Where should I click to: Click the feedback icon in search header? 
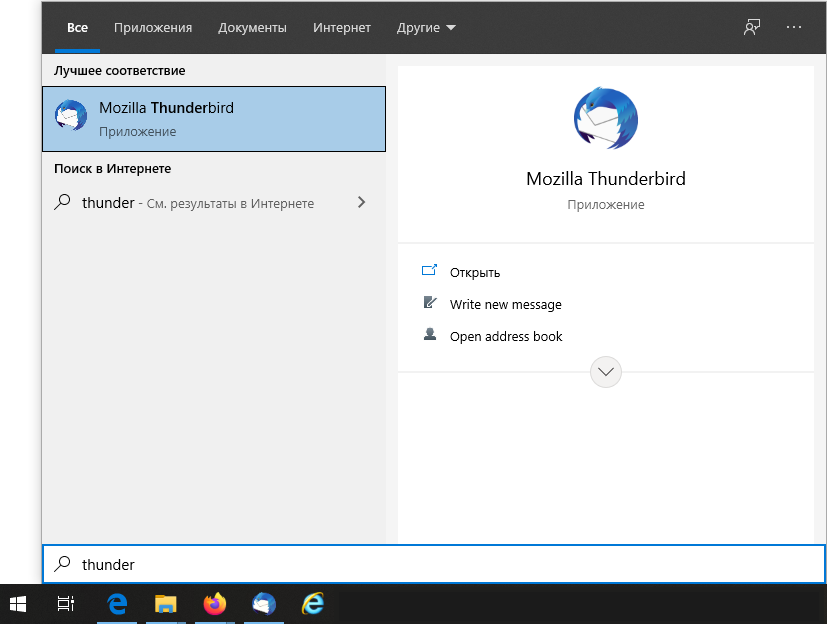coord(752,27)
